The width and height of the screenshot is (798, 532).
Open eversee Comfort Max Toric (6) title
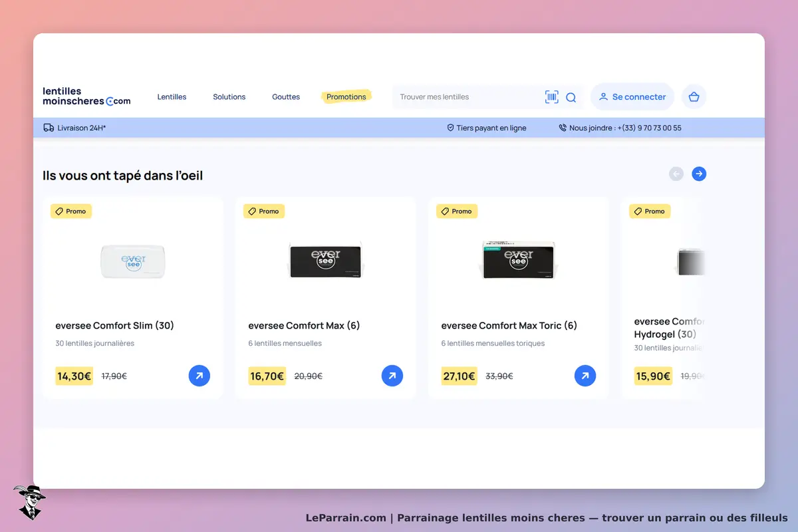tap(509, 326)
